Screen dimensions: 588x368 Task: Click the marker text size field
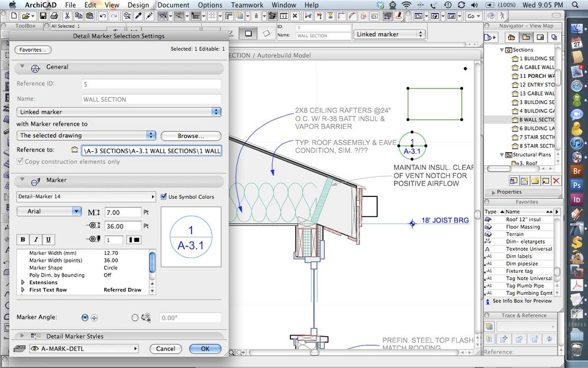pos(123,212)
